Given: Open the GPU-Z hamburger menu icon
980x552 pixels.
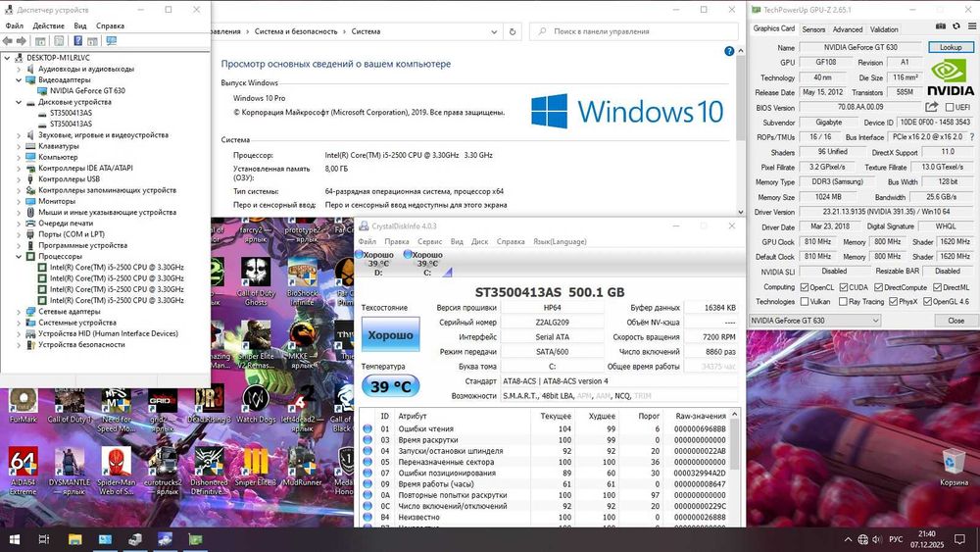Looking at the screenshot, I should [x=972, y=26].
